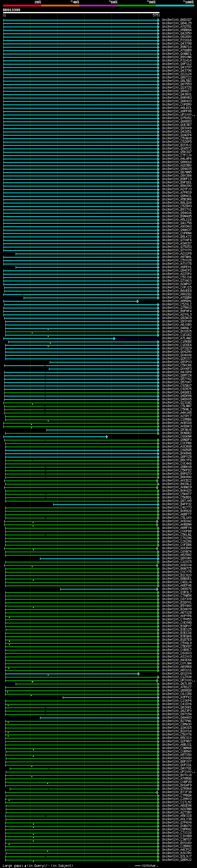Select the UniRef100_Q93WJ6 label
The image size is (197, 868).
point(177,430)
